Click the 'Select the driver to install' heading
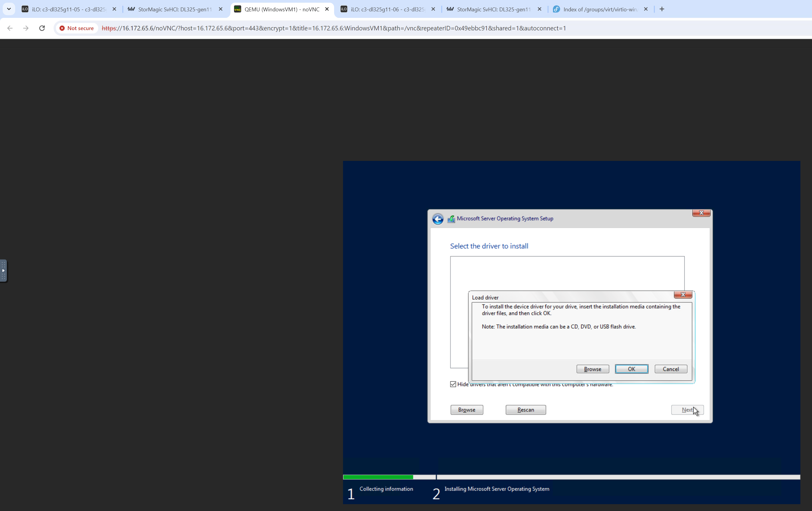 (x=489, y=246)
